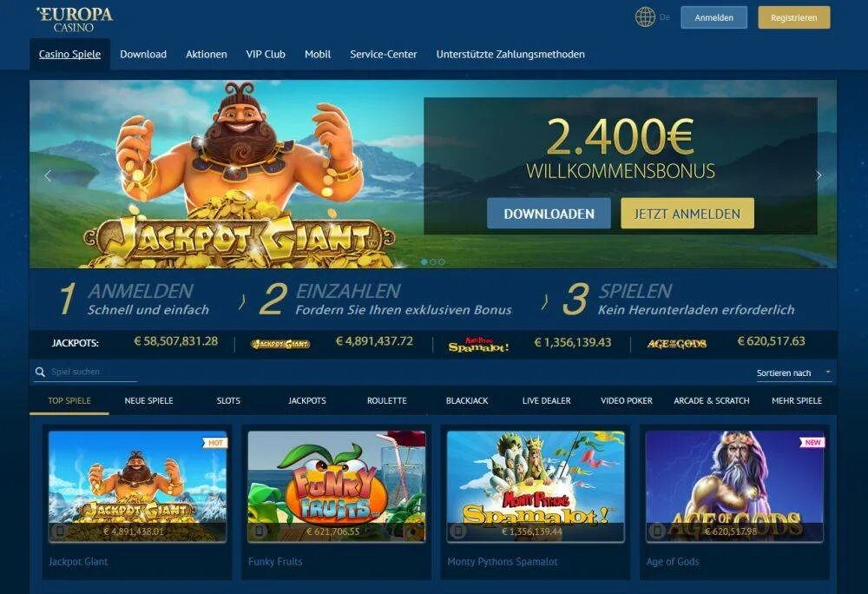Click mobile icon on Funky Fruits tile
868x594 pixels.
click(x=259, y=531)
